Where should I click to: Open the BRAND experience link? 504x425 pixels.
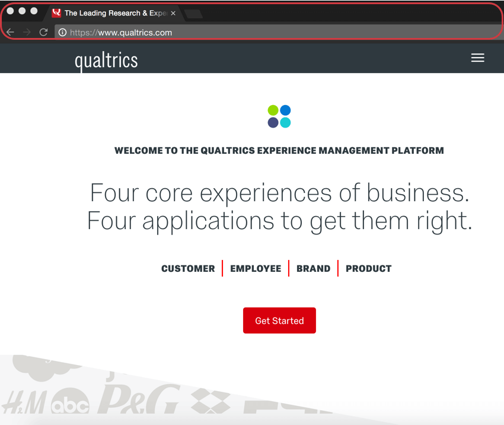click(314, 269)
